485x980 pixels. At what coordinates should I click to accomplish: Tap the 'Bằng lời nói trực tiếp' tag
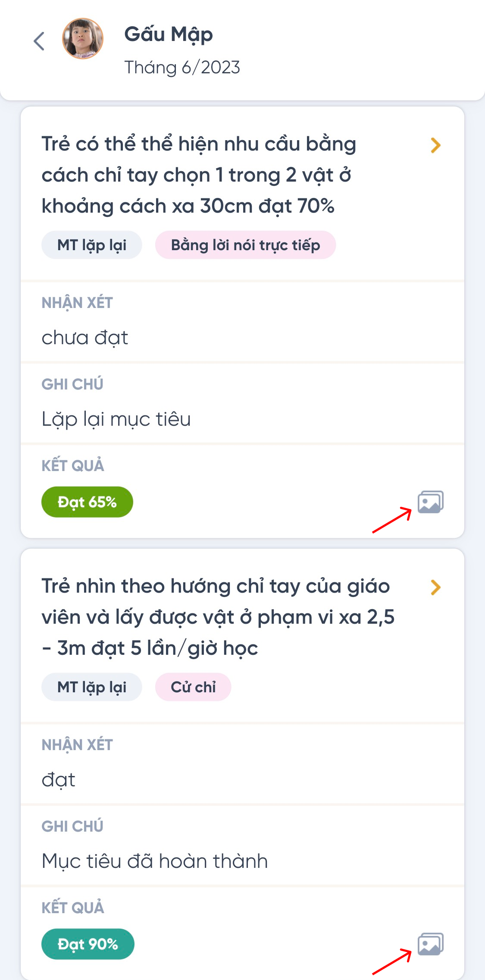point(245,245)
